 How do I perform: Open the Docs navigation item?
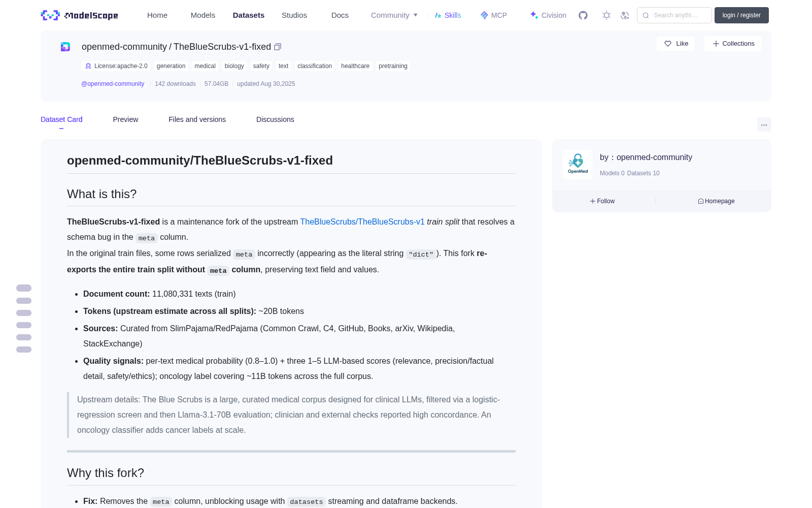340,15
